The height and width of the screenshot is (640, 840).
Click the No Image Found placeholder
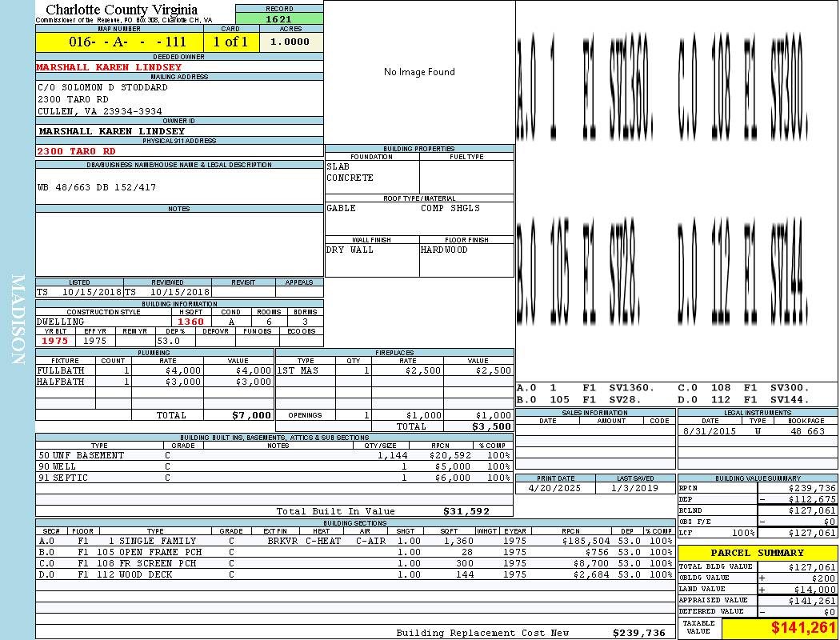point(419,72)
